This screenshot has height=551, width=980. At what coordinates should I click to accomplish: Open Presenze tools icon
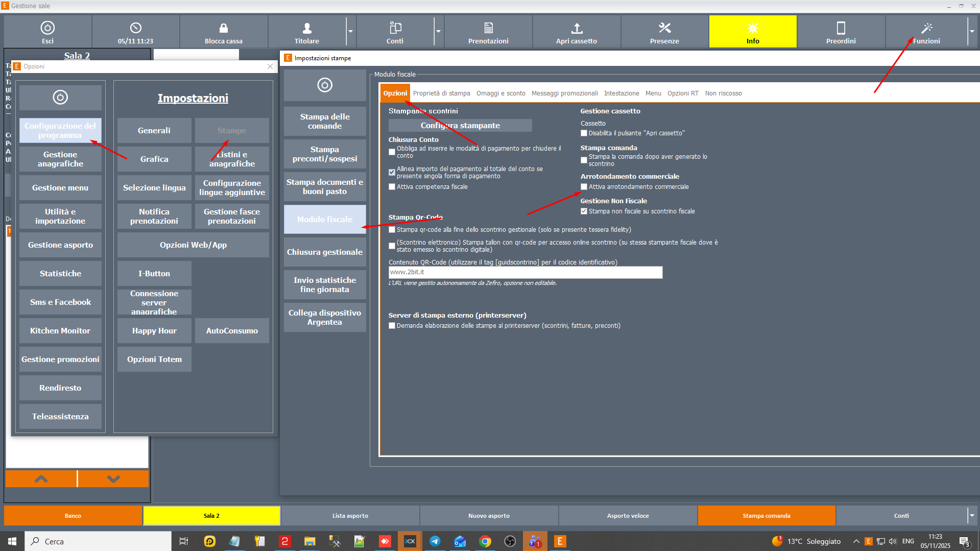pos(664,28)
